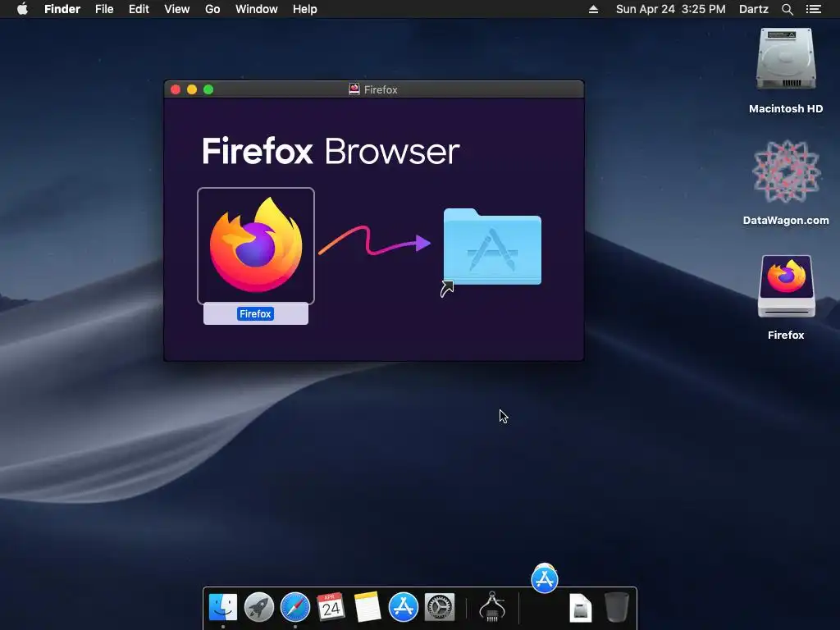This screenshot has height=630, width=840.
Task: Click the floating App Store icon above the Dock
Action: pos(545,578)
